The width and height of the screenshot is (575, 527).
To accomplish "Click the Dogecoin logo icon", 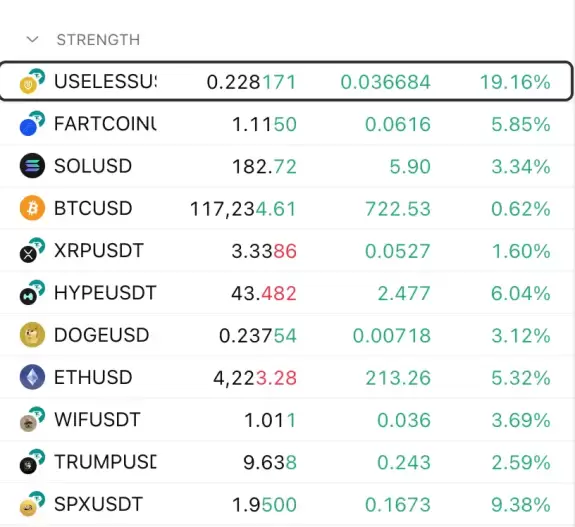I will point(32,335).
